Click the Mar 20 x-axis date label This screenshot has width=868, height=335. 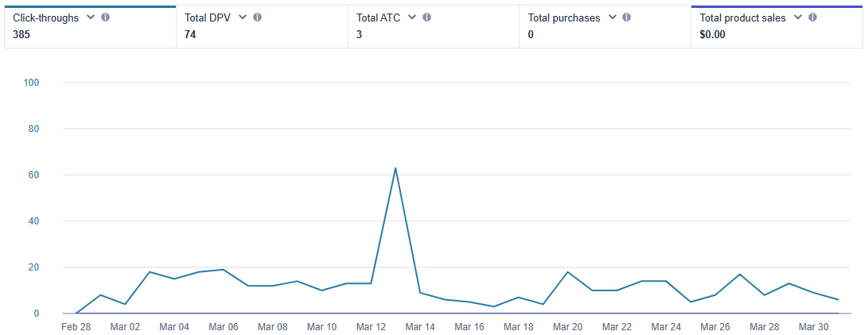(x=567, y=327)
